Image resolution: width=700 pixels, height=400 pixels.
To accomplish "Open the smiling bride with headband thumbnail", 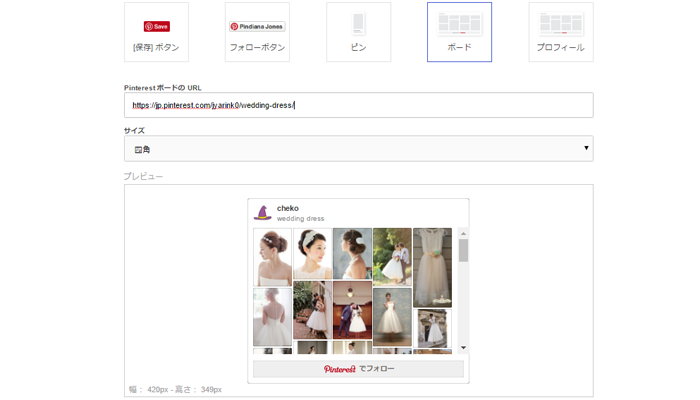I will pos(312,254).
